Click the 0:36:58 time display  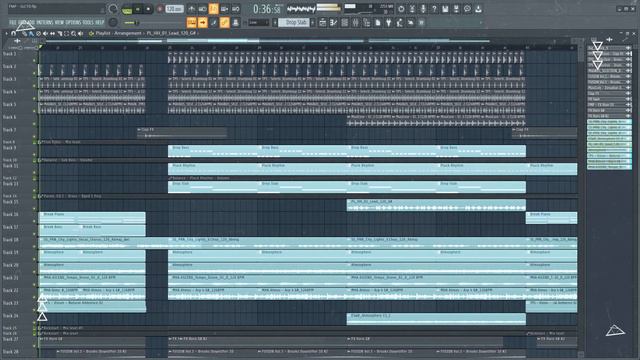(267, 9)
